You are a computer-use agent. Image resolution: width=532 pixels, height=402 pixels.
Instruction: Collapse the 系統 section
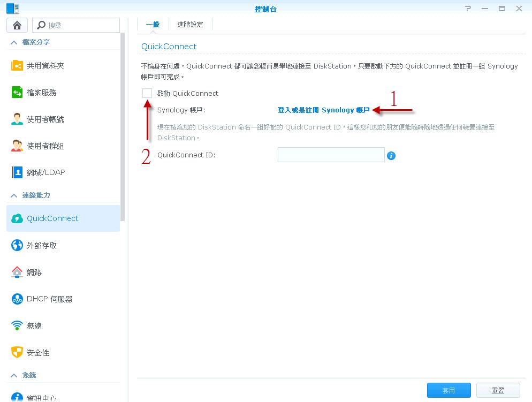14,375
